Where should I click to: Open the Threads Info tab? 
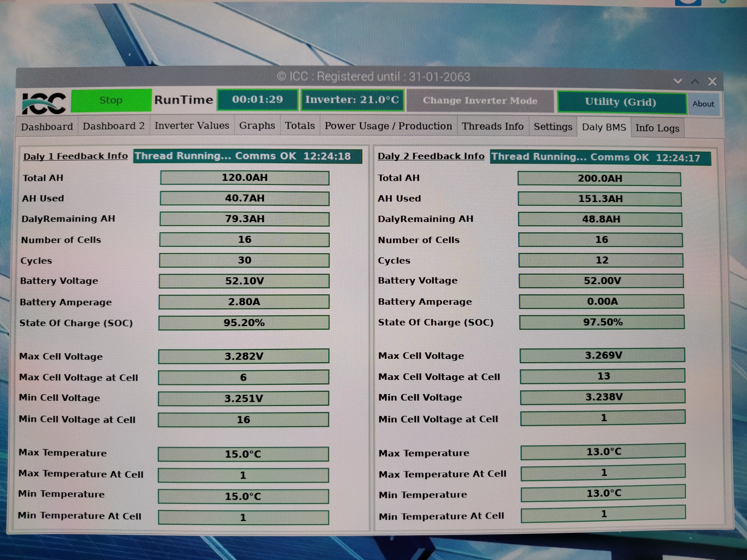tap(492, 126)
